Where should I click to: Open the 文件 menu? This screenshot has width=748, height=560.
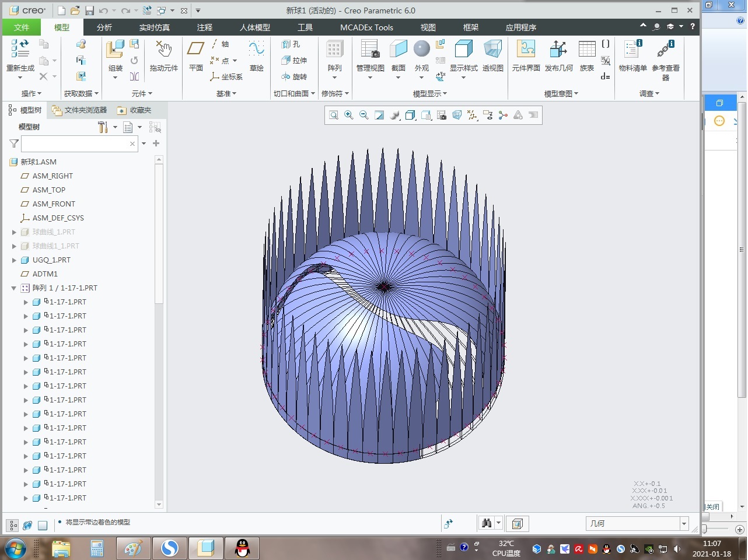coord(22,27)
